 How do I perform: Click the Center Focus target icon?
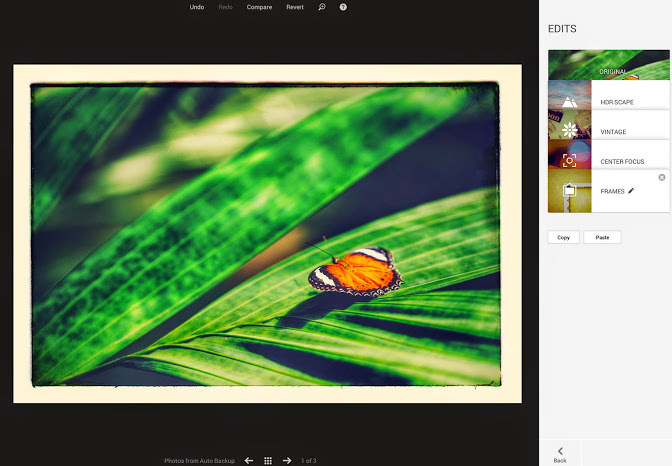point(569,160)
